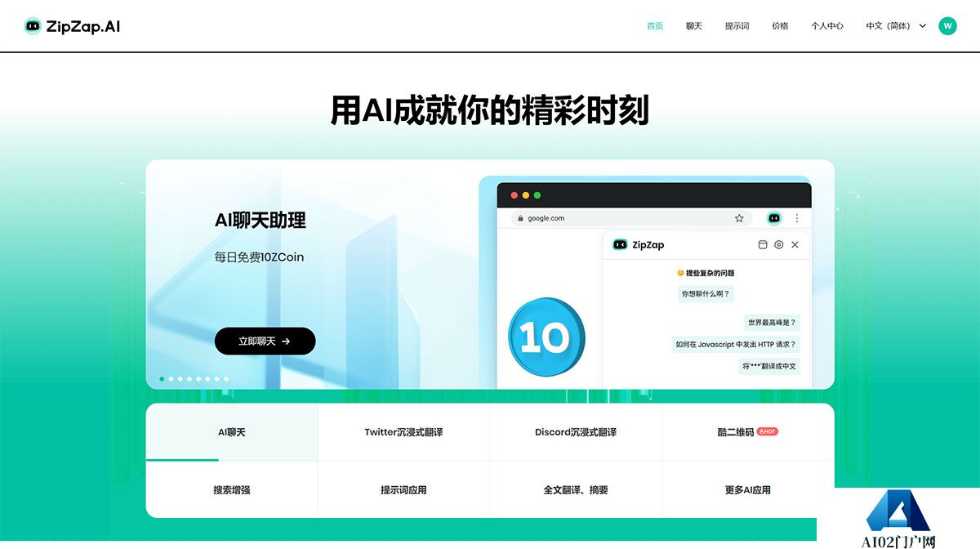This screenshot has height=549, width=980.
Task: Click the HOT badge on 酷二维码
Action: [x=767, y=431]
